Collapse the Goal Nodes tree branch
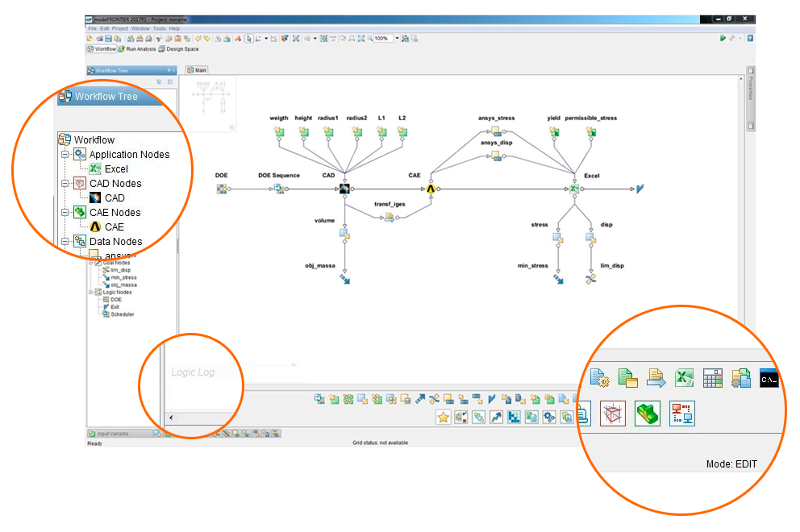The width and height of the screenshot is (800, 532). pos(91,263)
